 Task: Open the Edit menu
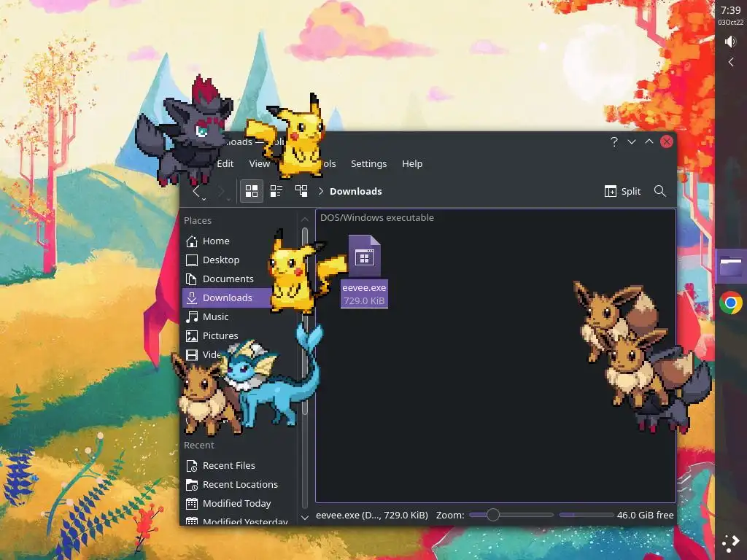pos(225,164)
